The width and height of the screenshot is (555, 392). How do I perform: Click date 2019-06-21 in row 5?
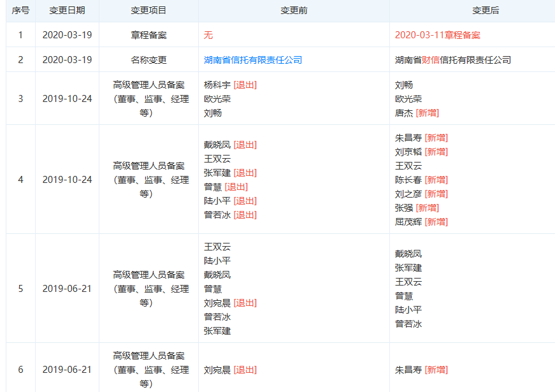[68, 289]
